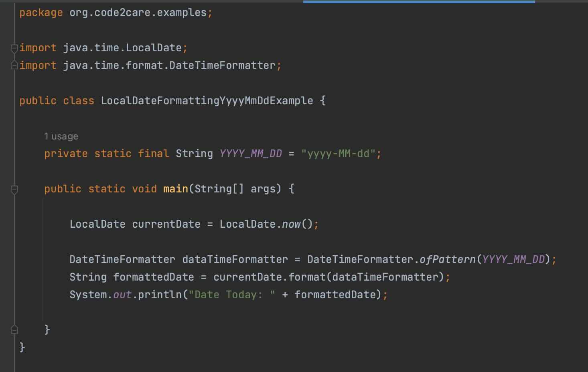
Task: Click the String[] args parameter
Action: [237, 188]
